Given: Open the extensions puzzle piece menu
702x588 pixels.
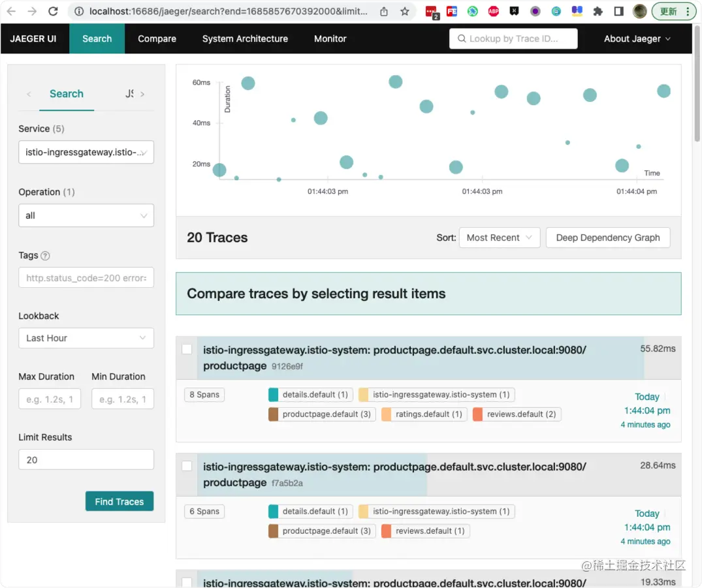Looking at the screenshot, I should click(x=598, y=11).
